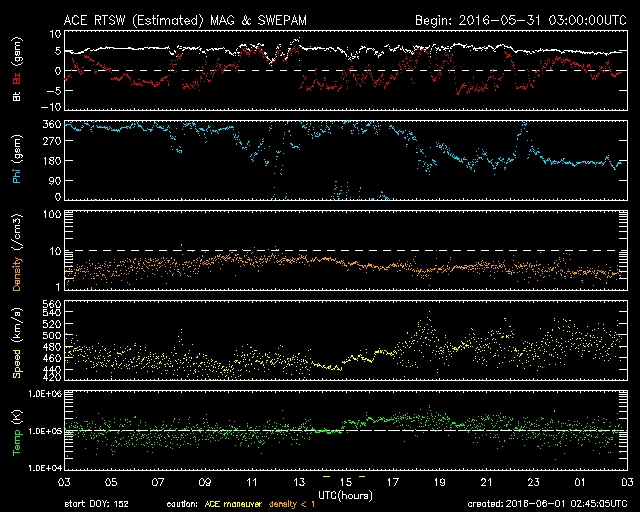Click the start DOY: 152 text
The image size is (640, 512).
tap(97, 503)
